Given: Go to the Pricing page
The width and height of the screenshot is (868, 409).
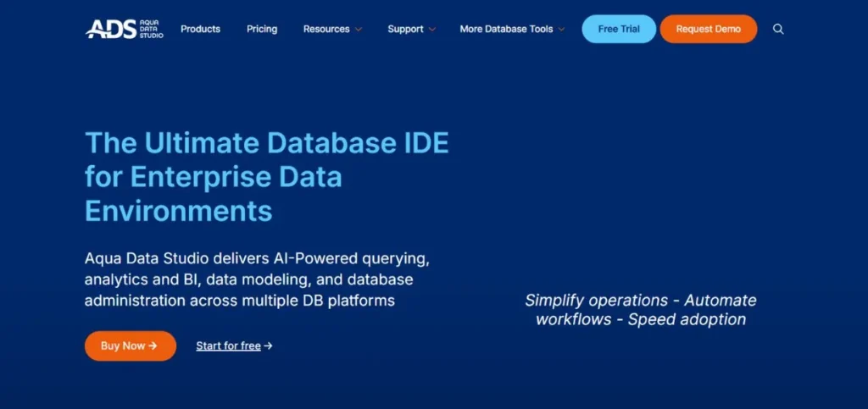Looking at the screenshot, I should pos(262,29).
